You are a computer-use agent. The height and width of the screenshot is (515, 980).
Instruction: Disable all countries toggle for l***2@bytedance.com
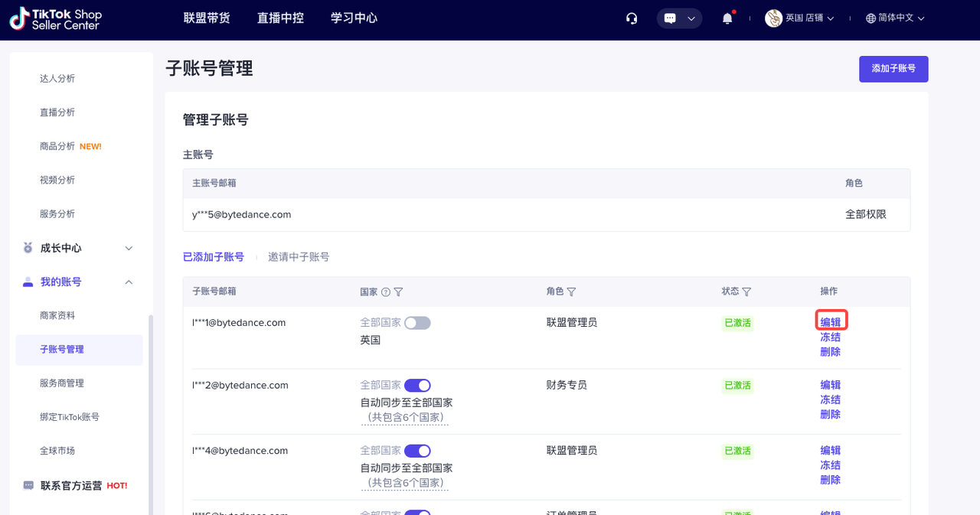pos(417,385)
